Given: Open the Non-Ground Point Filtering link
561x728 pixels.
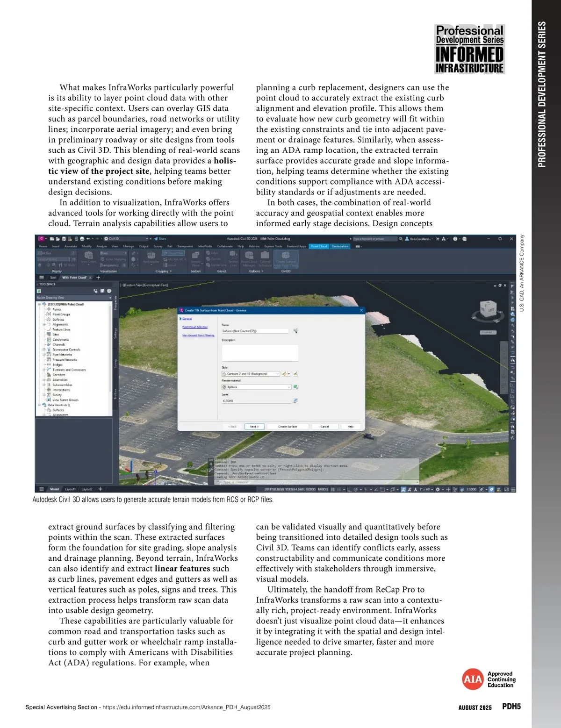Looking at the screenshot, I should [x=198, y=335].
